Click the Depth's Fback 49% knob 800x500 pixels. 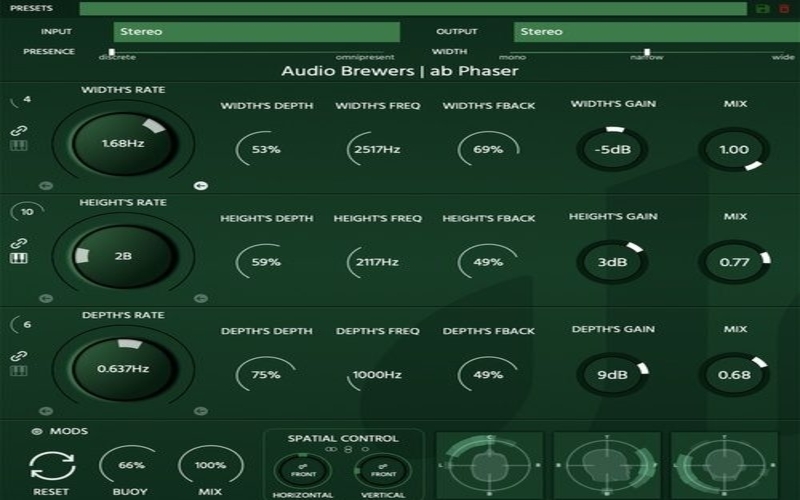488,375
